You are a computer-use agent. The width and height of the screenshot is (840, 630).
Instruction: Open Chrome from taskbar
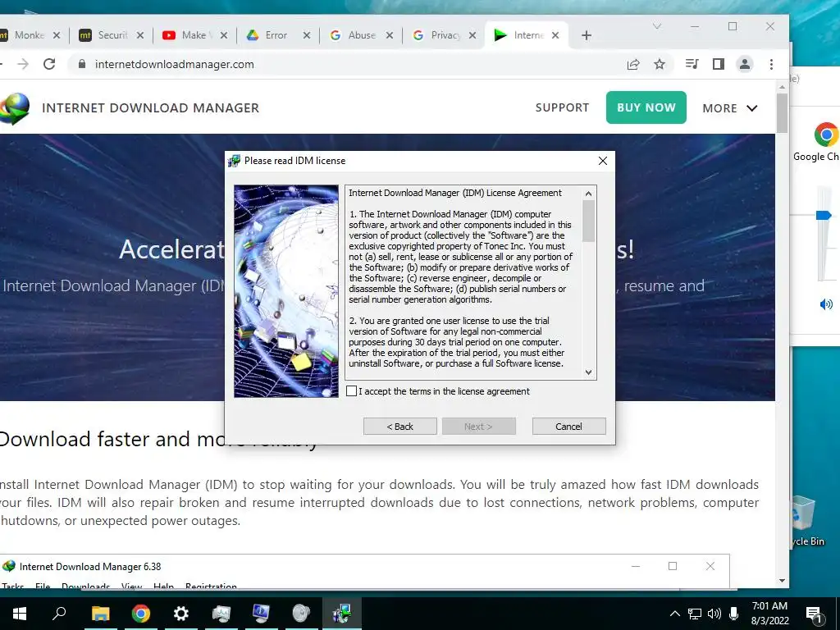(141, 614)
